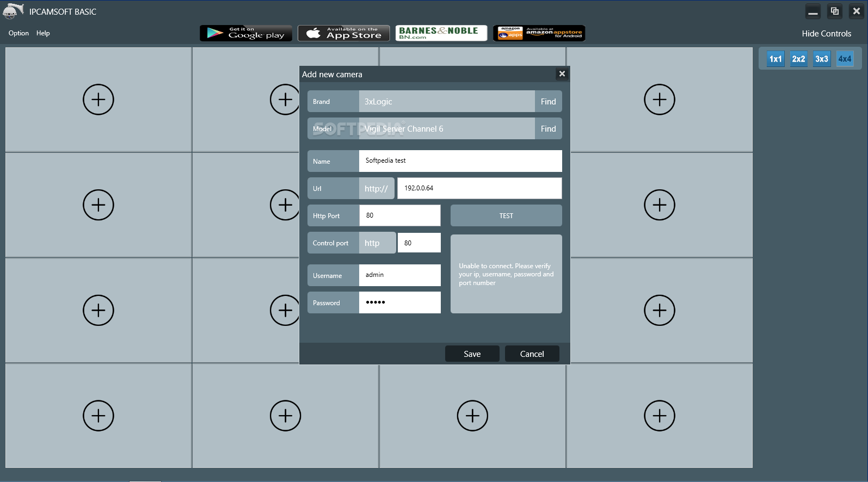
Task: Click the plus icon in the bottom row, third cell
Action: pos(472,416)
